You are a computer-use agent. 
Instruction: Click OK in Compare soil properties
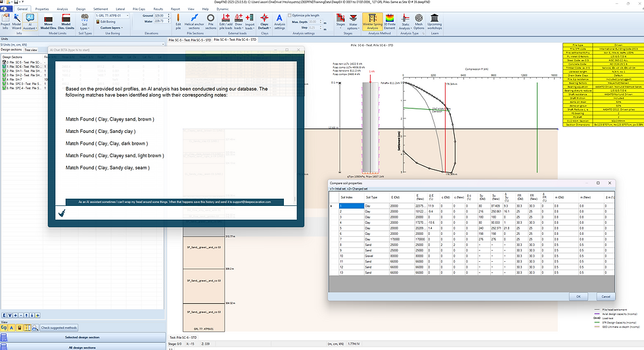578,296
